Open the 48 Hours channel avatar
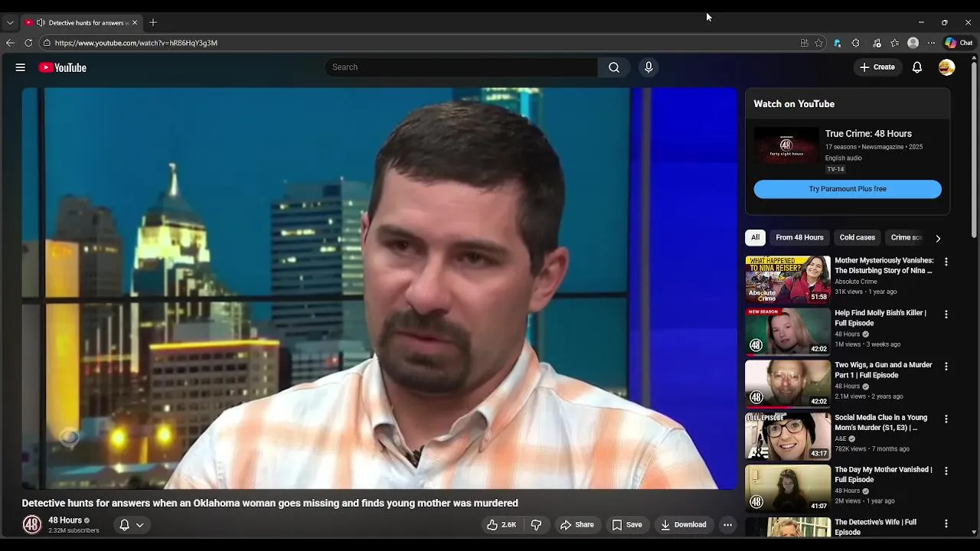 click(x=32, y=525)
